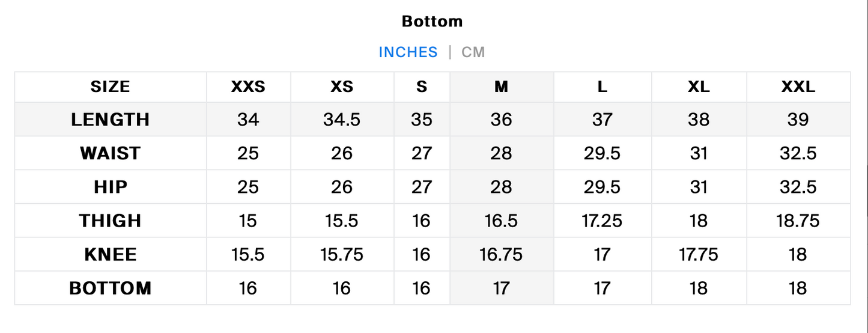The height and width of the screenshot is (333, 868).
Task: Click the HIP row label
Action: pos(111,187)
